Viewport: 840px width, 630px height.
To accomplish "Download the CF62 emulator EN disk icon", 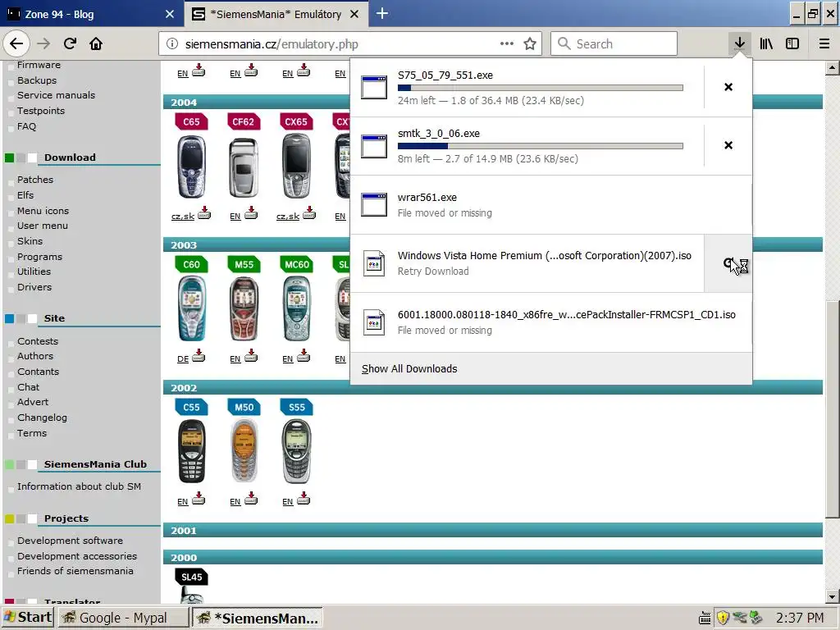I will tap(251, 214).
